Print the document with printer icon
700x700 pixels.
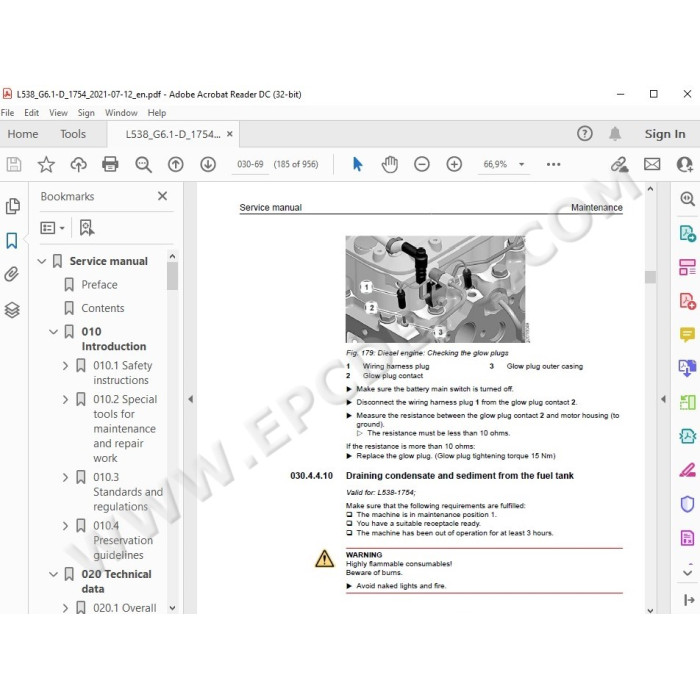(x=110, y=164)
